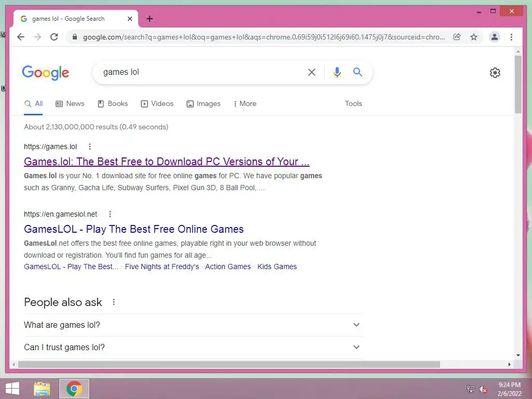This screenshot has height=399, width=532.
Task: Open a new tab with plus button
Action: tap(150, 19)
